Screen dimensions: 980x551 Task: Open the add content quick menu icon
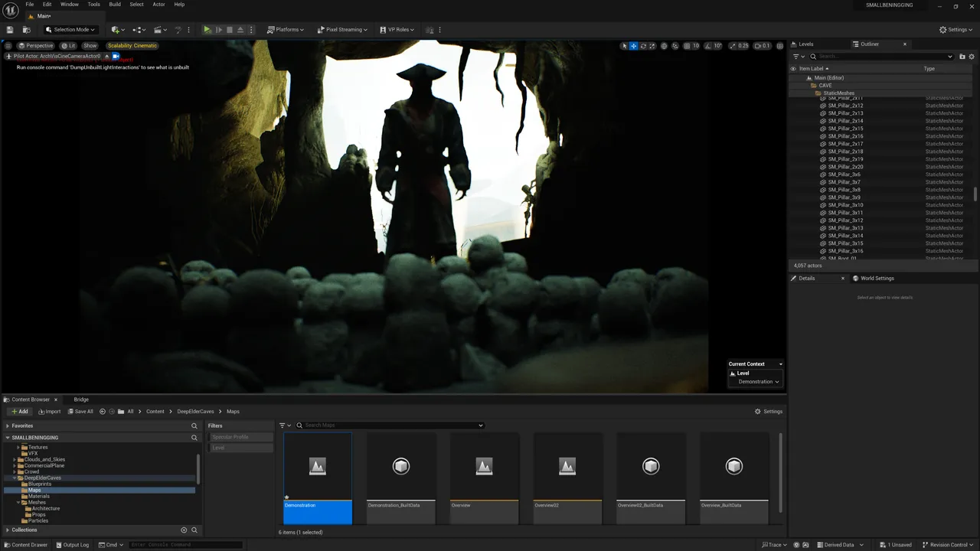pyautogui.click(x=117, y=30)
